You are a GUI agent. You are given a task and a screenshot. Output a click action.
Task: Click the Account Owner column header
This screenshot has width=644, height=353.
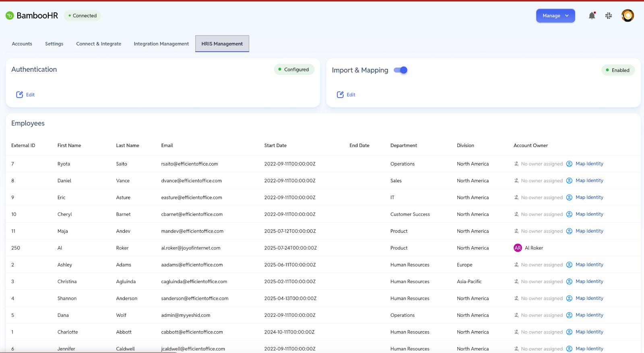tap(530, 146)
